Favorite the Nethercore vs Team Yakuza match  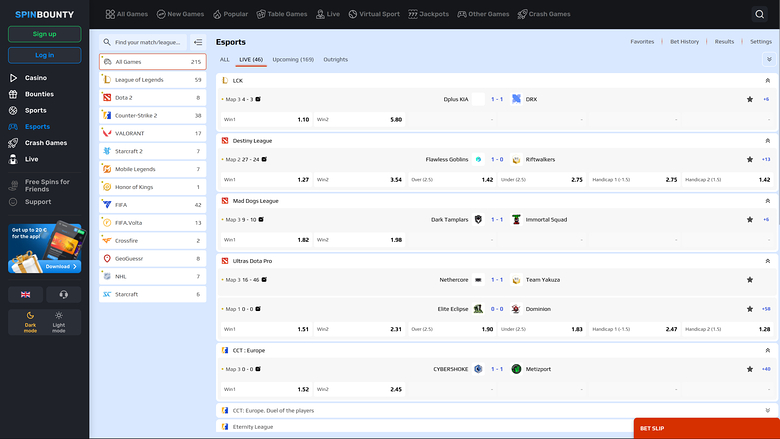[750, 280]
